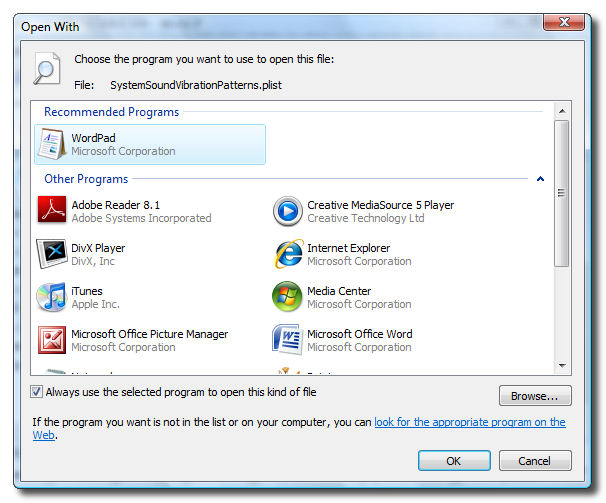Click the Microsoft Office Word name text

pos(360,334)
